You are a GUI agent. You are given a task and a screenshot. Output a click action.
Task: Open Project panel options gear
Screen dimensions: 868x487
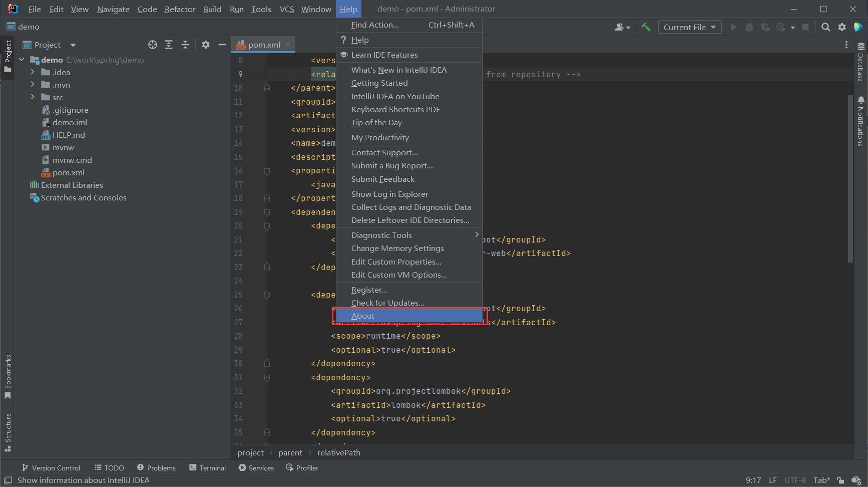(206, 45)
